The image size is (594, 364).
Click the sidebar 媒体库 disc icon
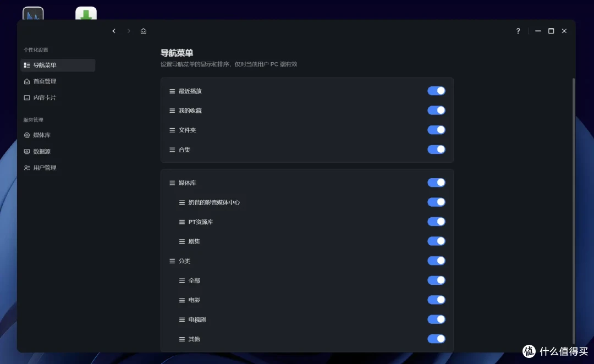27,135
